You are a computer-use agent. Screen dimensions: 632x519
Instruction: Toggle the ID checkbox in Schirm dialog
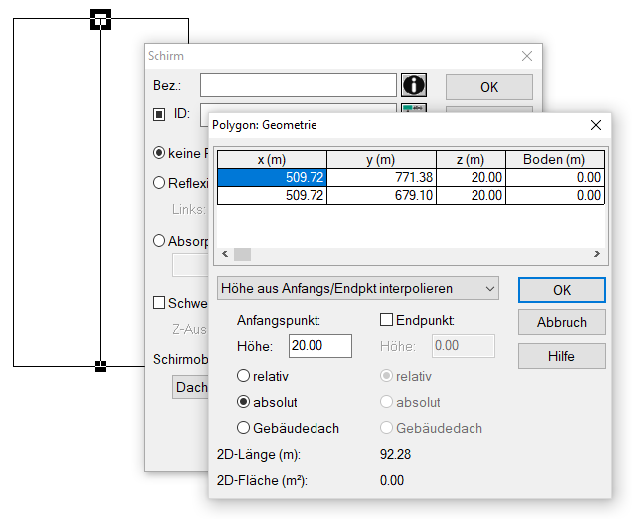pyautogui.click(x=159, y=114)
